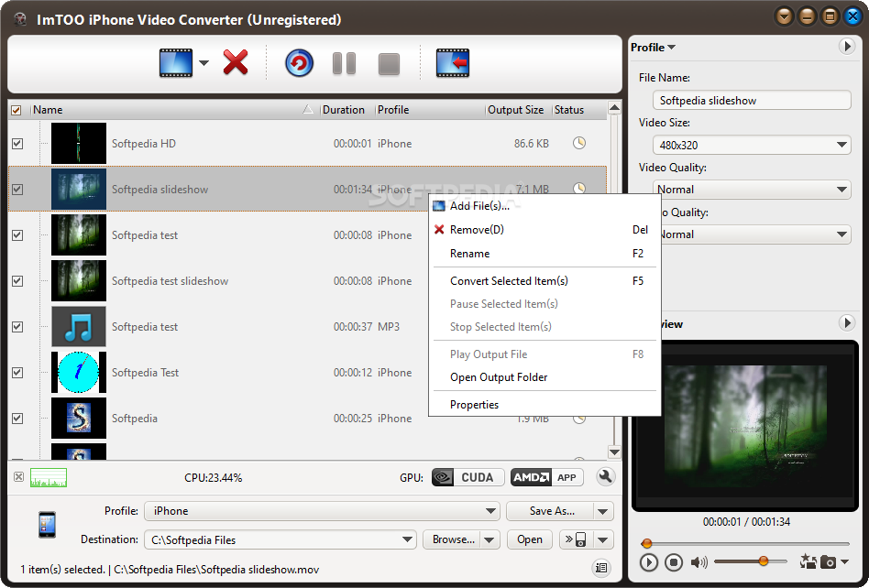Viewport: 869px width, 588px height.
Task: Select the Softpedia HD thumbnail
Action: [79, 144]
